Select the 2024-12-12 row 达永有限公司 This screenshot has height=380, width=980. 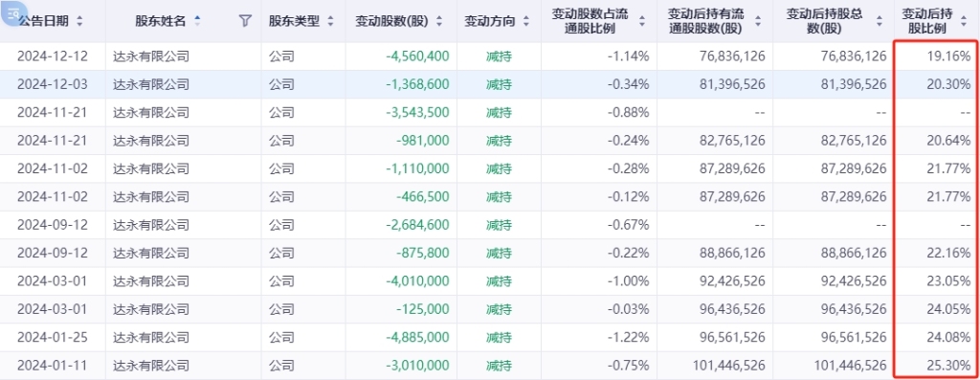[x=150, y=56]
